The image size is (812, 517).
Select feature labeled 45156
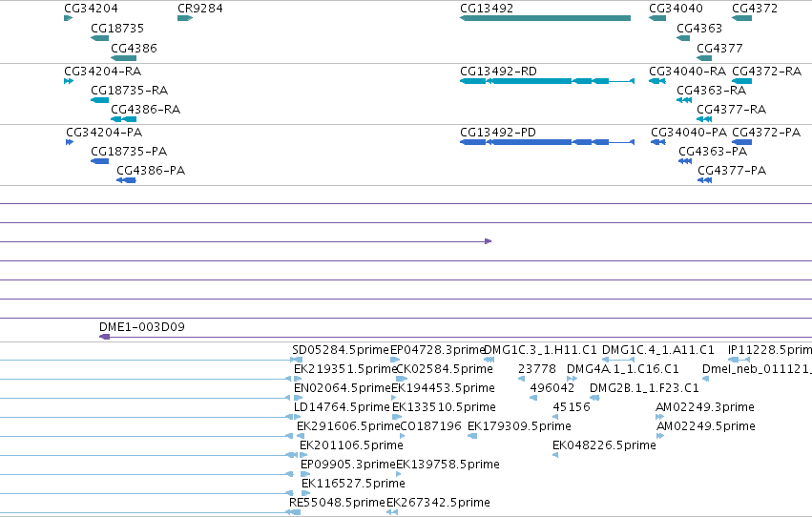[555, 417]
